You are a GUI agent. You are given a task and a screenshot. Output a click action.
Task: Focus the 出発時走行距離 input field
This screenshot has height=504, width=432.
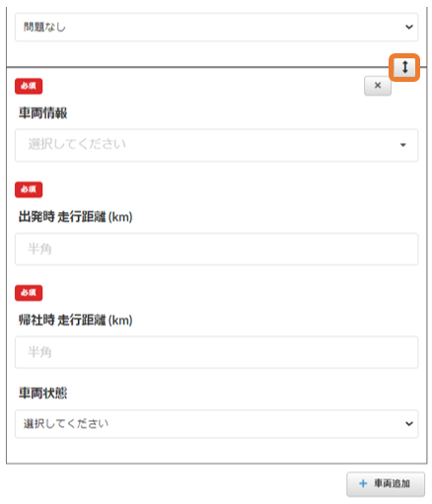pos(216,249)
